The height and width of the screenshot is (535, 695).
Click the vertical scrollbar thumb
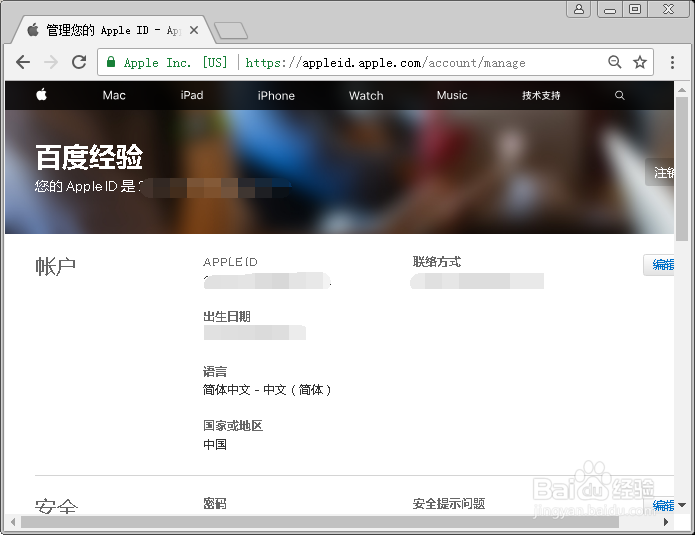tap(682, 169)
